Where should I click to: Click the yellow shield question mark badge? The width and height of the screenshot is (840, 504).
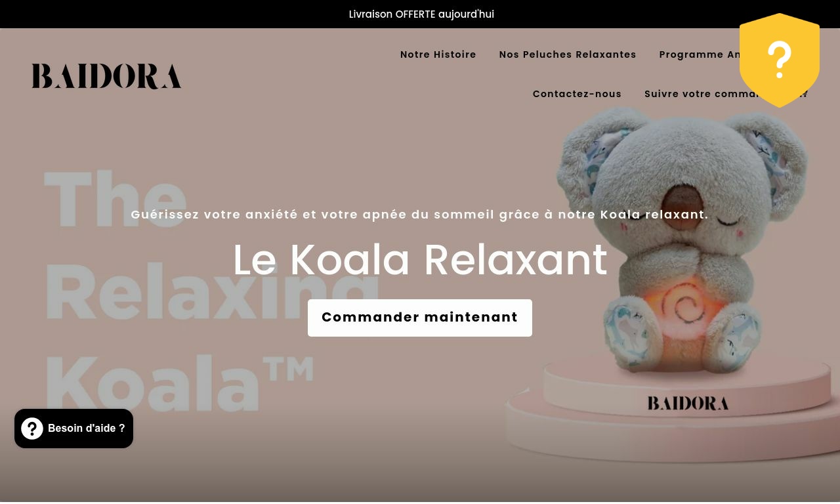coord(780,60)
